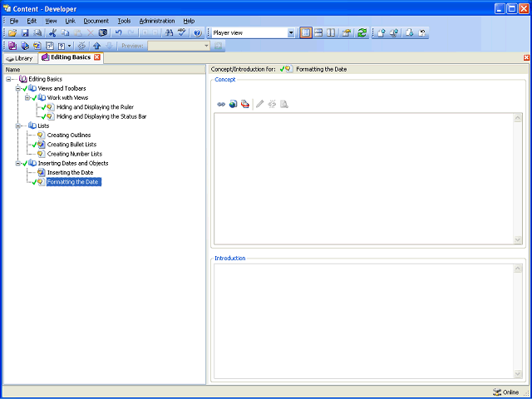Click the globe web page icon in Concept pane

pos(233,104)
